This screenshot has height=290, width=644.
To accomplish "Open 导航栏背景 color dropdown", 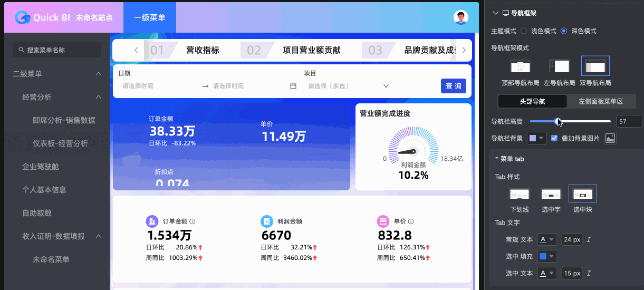I will point(537,138).
